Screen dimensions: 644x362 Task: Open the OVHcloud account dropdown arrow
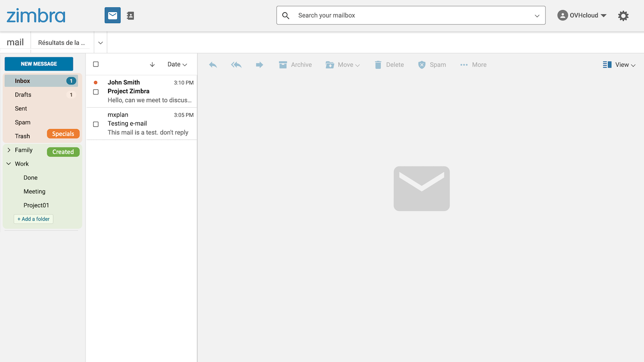coord(604,16)
